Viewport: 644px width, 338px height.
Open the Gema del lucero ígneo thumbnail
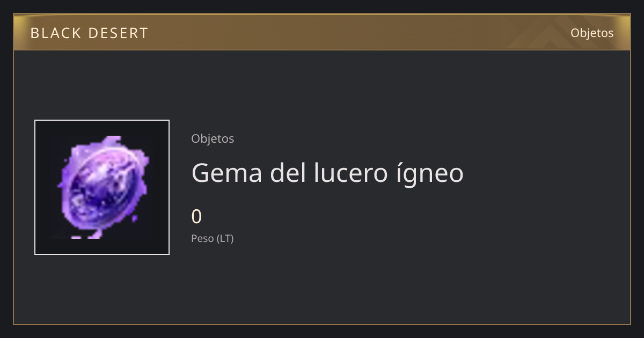click(102, 187)
